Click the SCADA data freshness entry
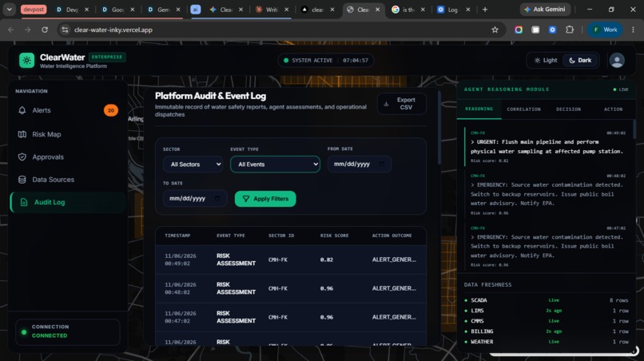This screenshot has height=361, width=644. click(x=547, y=300)
